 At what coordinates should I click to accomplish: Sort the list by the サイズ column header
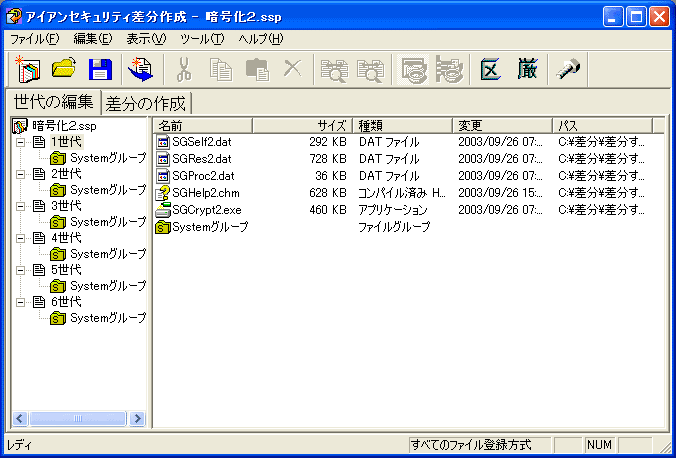point(301,126)
